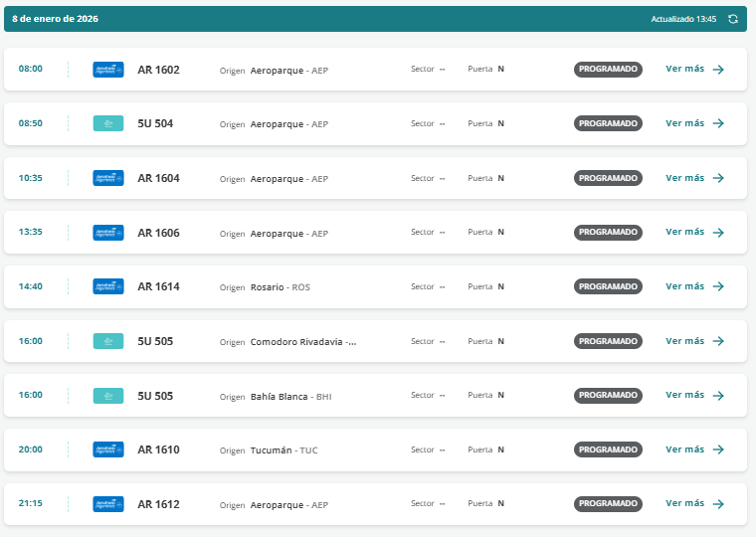This screenshot has height=537, width=756.
Task: Click the arrow icon on AR 1612 row
Action: 718,504
